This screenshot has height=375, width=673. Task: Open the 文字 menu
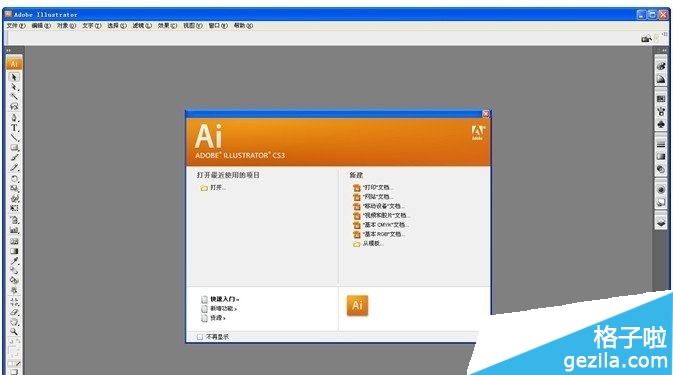click(91, 26)
